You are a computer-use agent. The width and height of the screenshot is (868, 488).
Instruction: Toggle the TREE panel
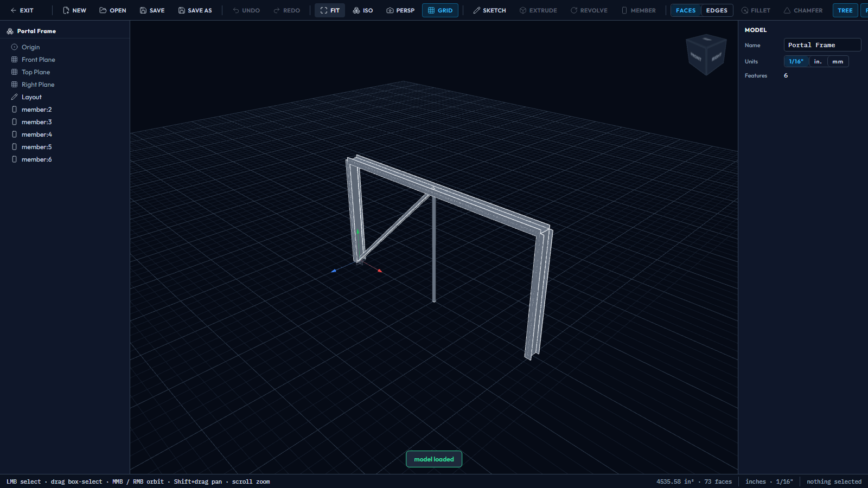[845, 10]
